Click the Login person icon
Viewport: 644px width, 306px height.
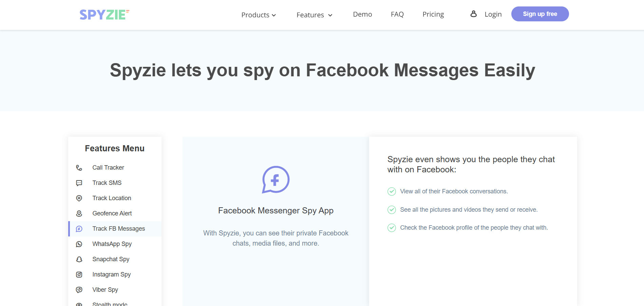coord(473,14)
